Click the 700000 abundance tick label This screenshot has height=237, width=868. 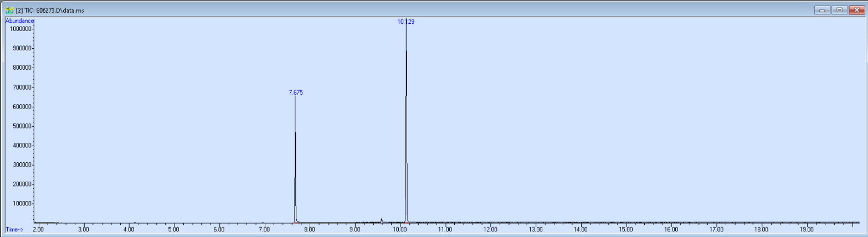[21, 87]
